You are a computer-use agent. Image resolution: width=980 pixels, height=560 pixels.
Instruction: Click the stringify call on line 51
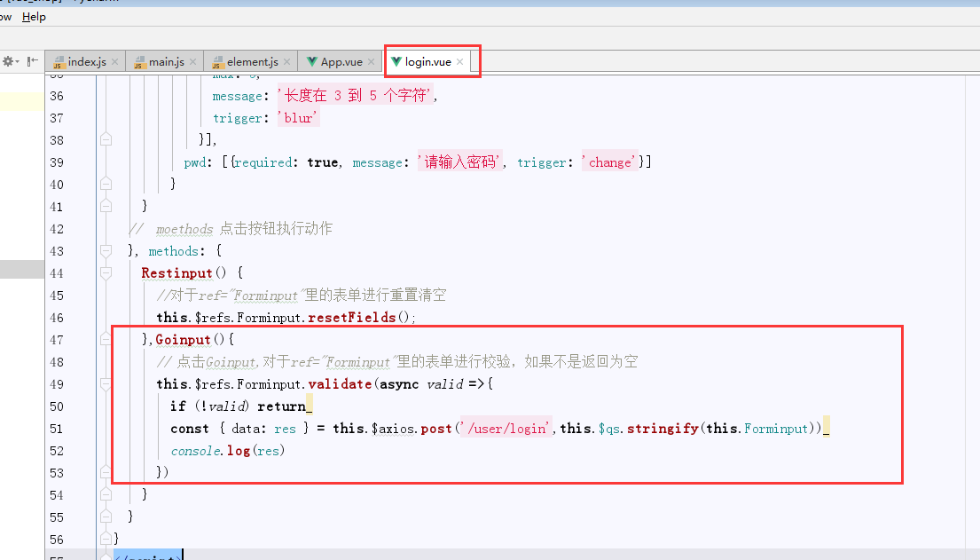[662, 429]
